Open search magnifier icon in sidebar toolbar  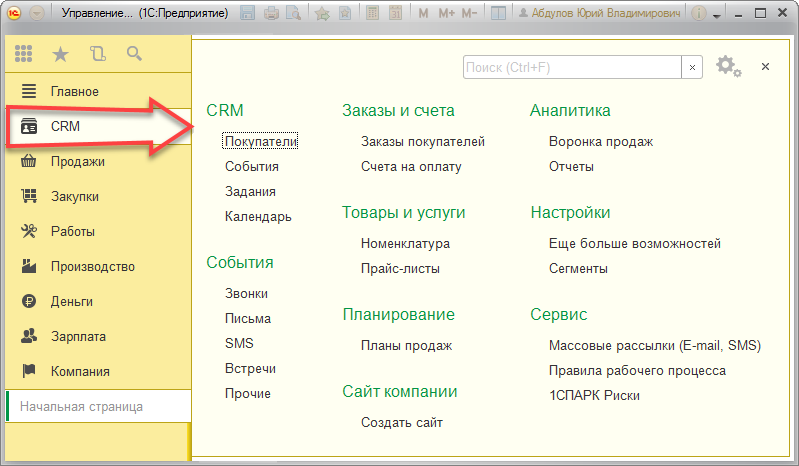tap(134, 53)
